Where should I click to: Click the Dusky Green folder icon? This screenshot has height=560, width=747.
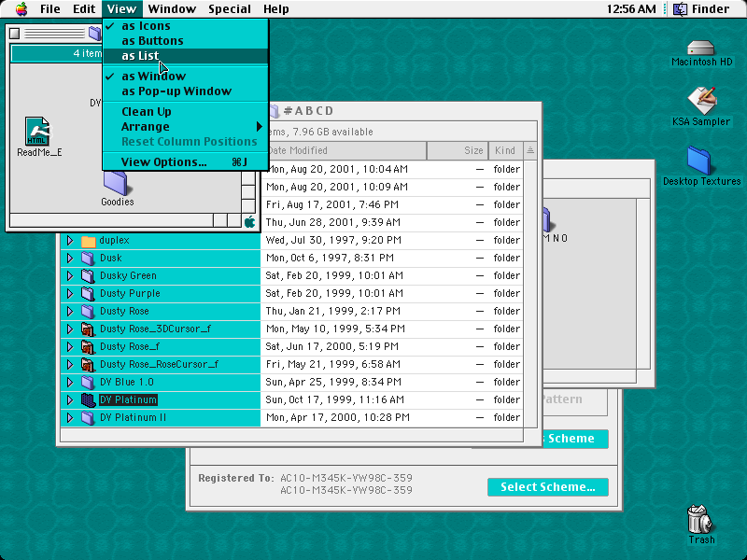(x=88, y=275)
